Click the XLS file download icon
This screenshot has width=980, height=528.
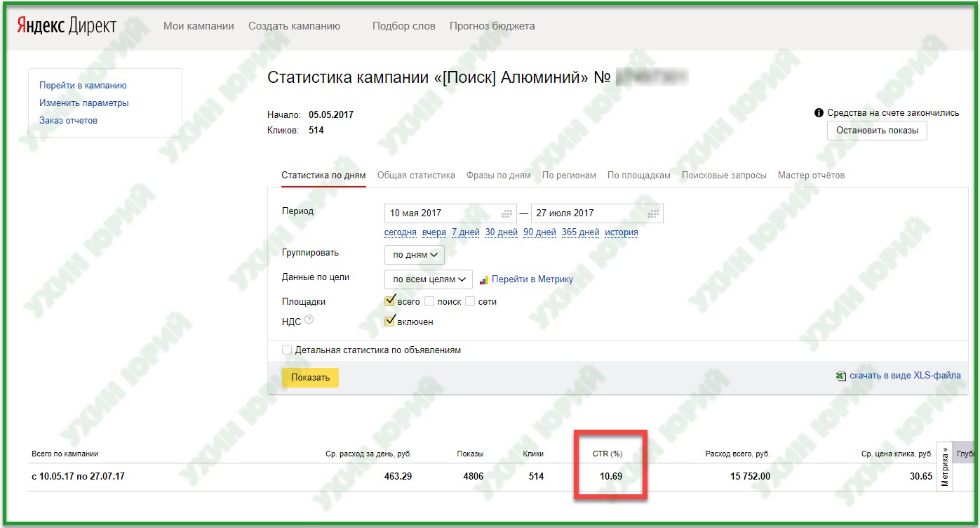[x=841, y=376]
